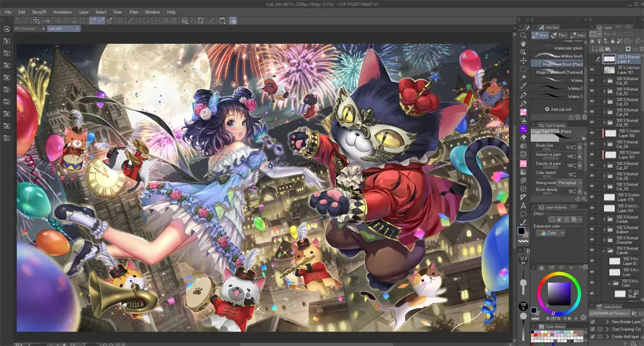Select the Eyedropper tool
644x346 pixels.
523,86
